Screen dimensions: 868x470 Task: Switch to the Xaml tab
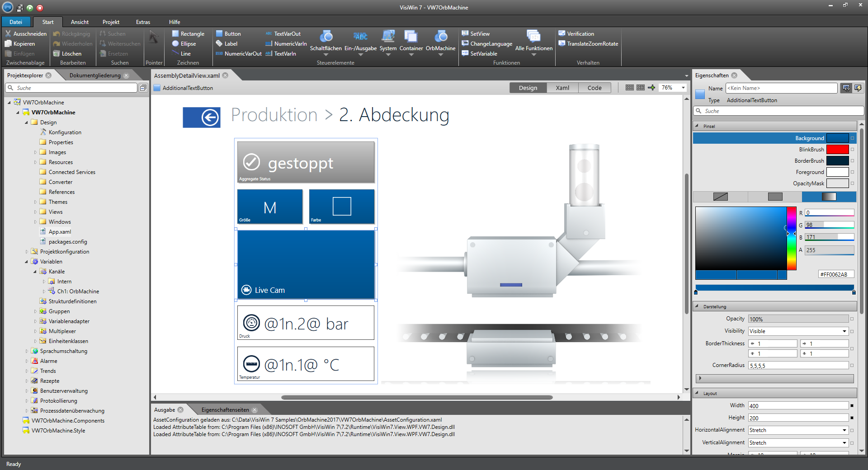tap(562, 87)
